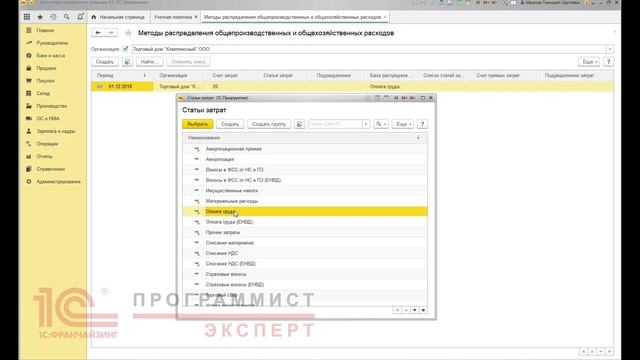Screen dimensions: 640x360
Task: Select row Списание материалов
Action: tap(305, 243)
